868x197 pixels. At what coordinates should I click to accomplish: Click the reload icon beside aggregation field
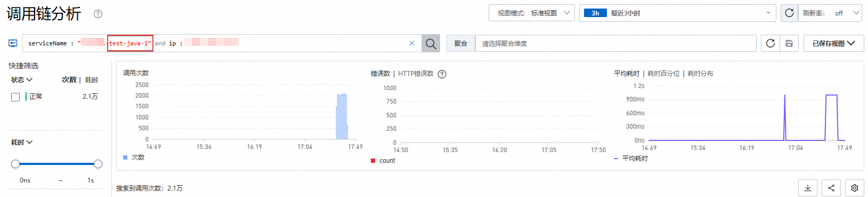tap(770, 43)
